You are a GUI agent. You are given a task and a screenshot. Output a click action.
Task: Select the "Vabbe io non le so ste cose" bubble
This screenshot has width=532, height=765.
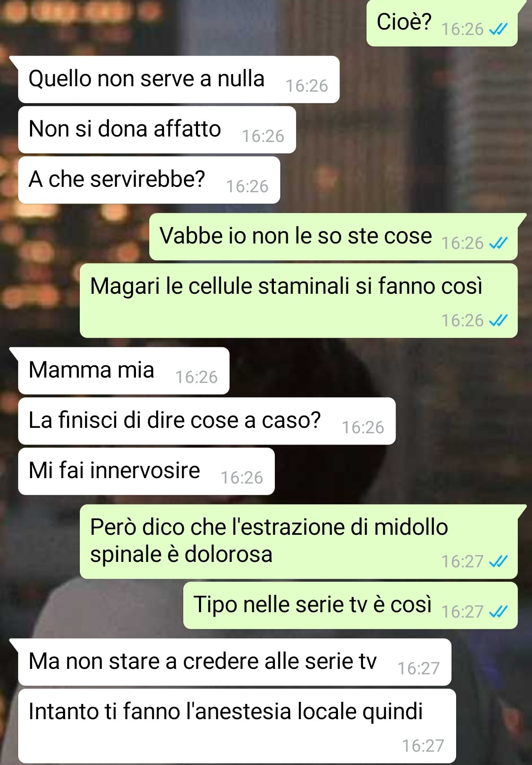(333, 237)
